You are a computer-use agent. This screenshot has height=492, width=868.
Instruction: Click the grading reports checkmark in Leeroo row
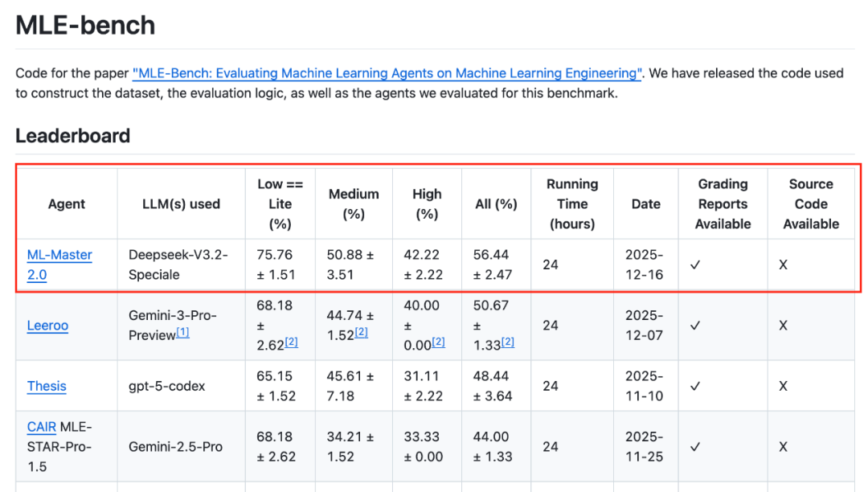[x=696, y=326]
